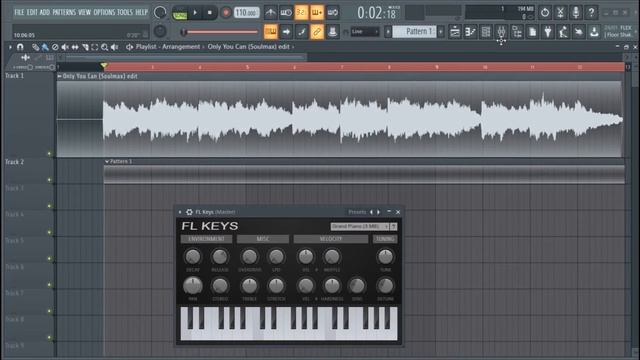Open the PATTERNS menu
Viewport: 640px width, 360px height.
pyautogui.click(x=64, y=12)
